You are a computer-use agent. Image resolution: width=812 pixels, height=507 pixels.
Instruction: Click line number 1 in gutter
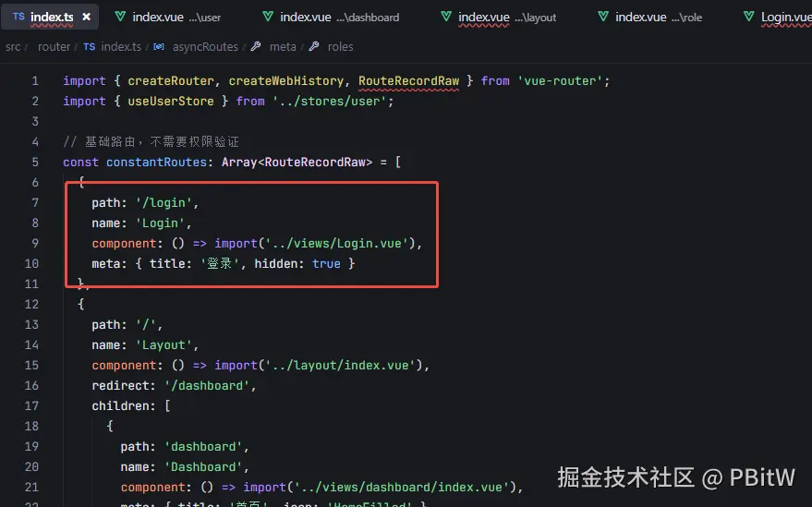pyautogui.click(x=35, y=80)
